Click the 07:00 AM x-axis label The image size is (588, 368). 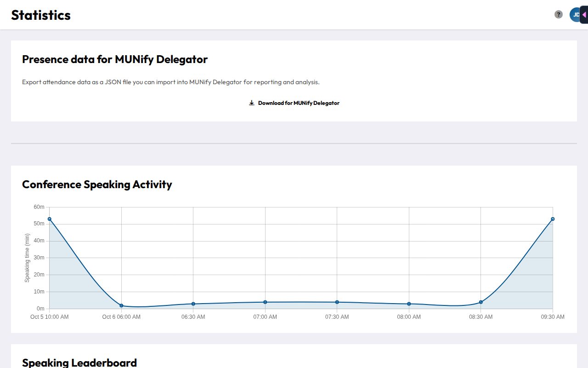pos(265,317)
